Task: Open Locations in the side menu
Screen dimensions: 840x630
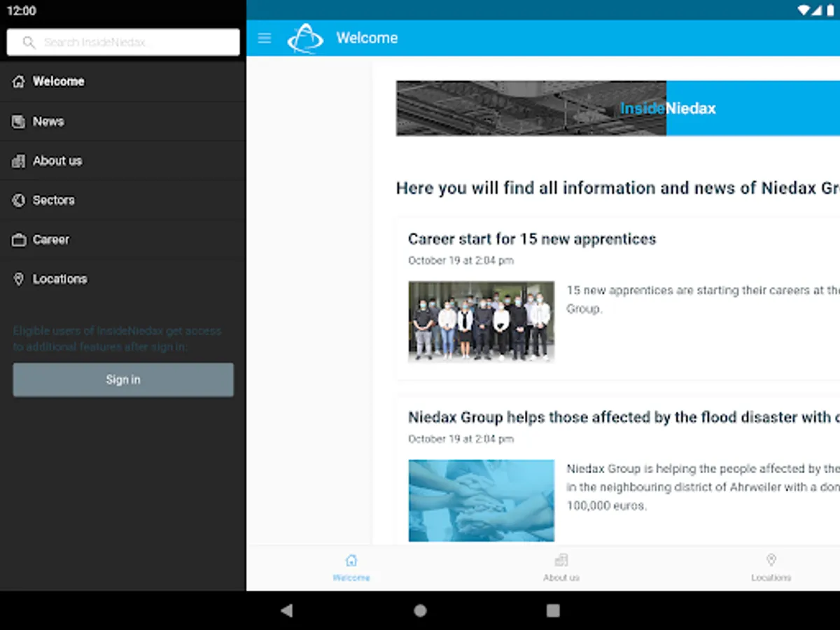Action: [122, 279]
